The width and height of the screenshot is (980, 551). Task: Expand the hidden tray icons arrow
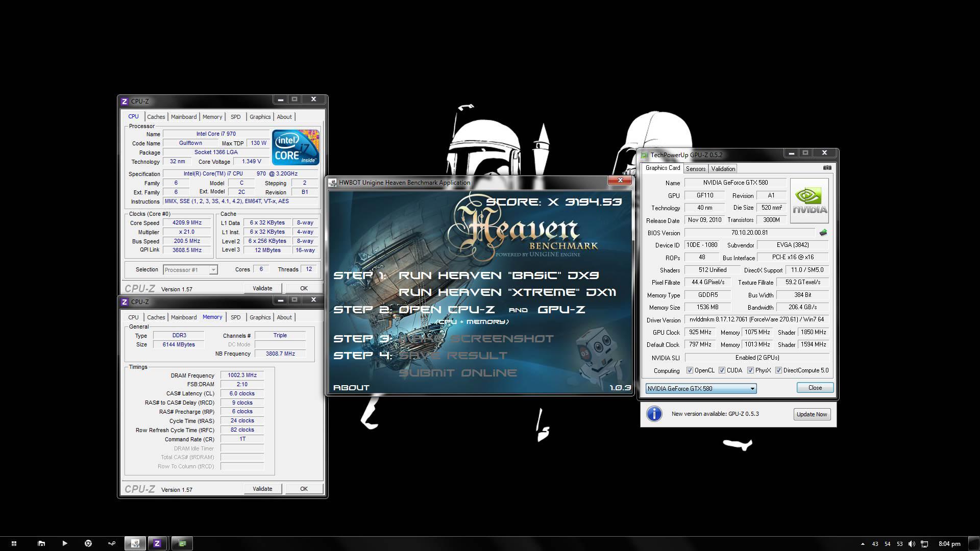[863, 544]
